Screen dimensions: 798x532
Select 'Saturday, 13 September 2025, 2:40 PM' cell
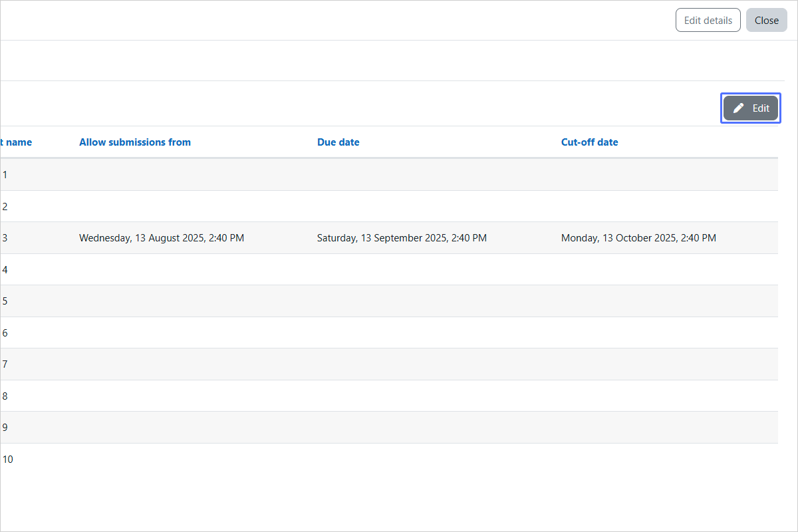(x=402, y=238)
